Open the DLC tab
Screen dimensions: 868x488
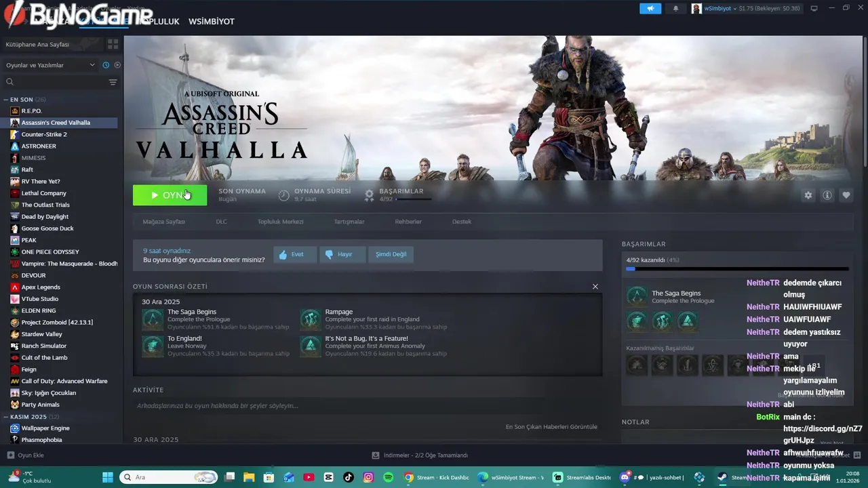tap(221, 222)
